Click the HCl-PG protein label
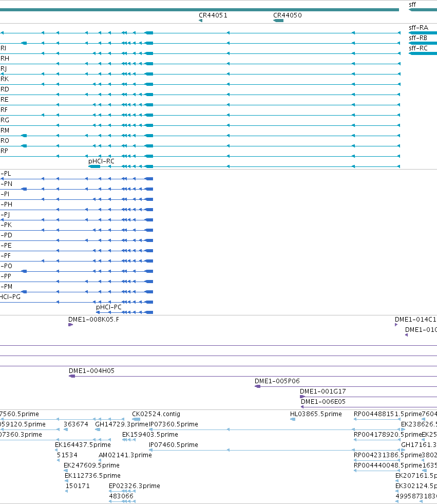This screenshot has width=437, height=504. 10,297
